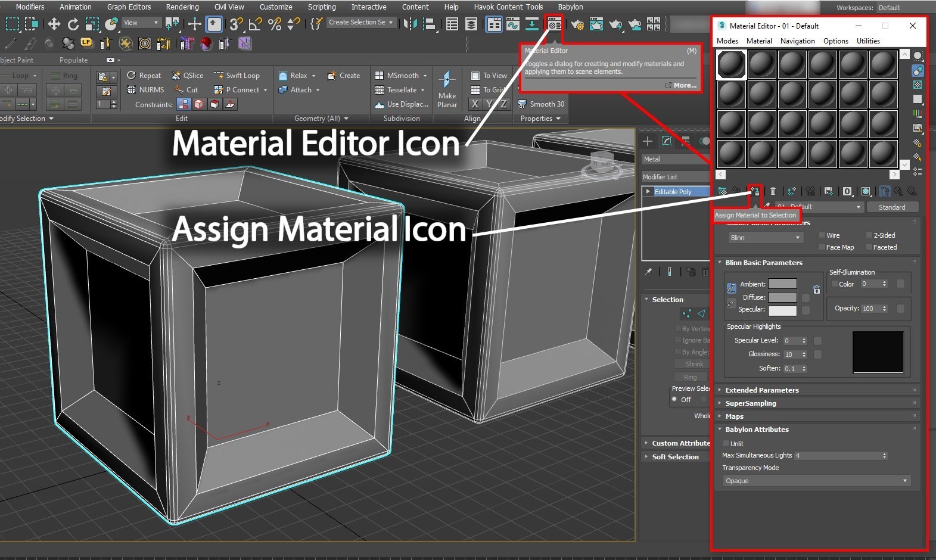Select the Move tool in main toolbar

click(x=54, y=24)
